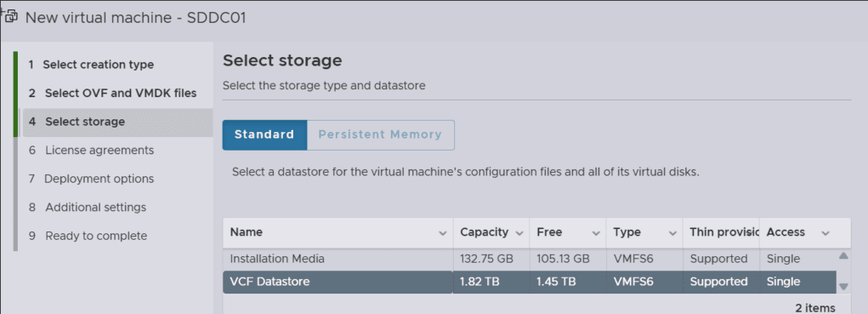Viewport: 868px width, 314px height.
Task: Sort by the Type column header
Action: pos(627,232)
